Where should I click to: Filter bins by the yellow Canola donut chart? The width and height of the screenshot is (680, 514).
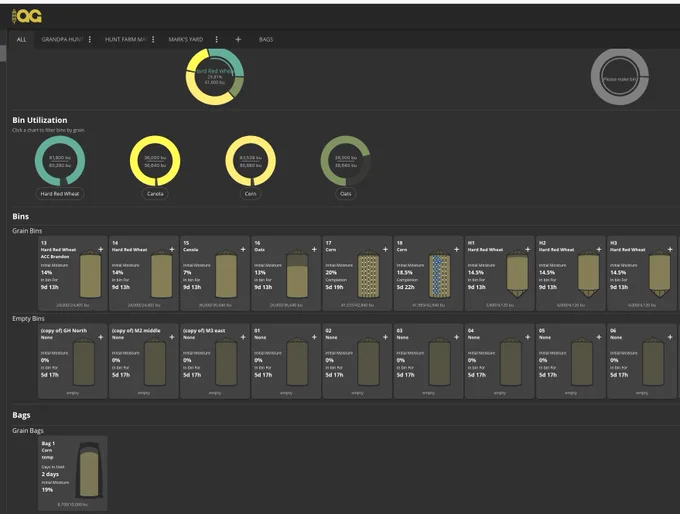click(x=155, y=161)
